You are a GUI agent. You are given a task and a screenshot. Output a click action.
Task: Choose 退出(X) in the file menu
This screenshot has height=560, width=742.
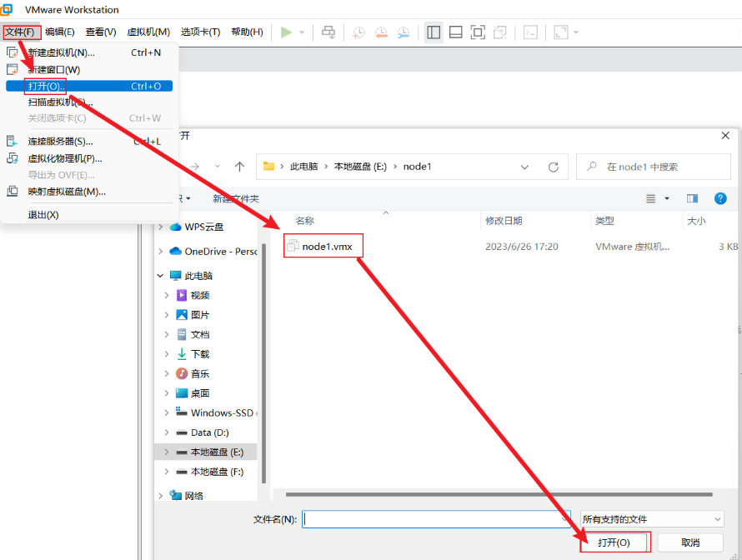tap(89, 215)
